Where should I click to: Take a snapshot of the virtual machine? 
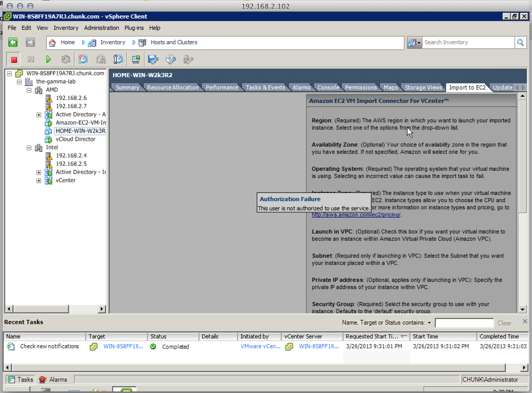point(83,59)
